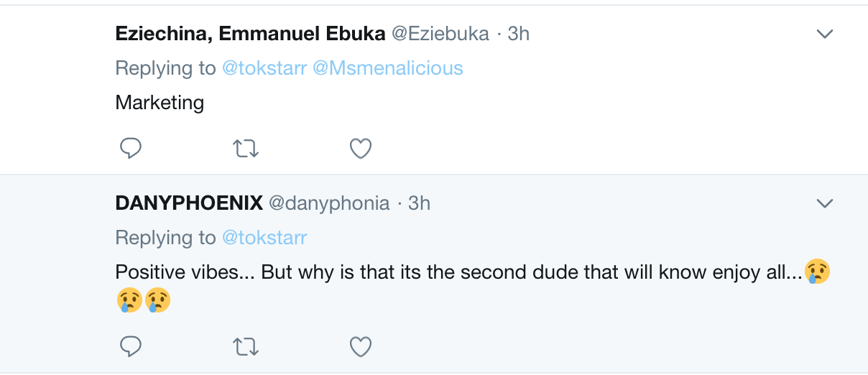Screen dimensions: 868x375
Task: Open the @Msmenalicious mention link
Action: [x=388, y=68]
